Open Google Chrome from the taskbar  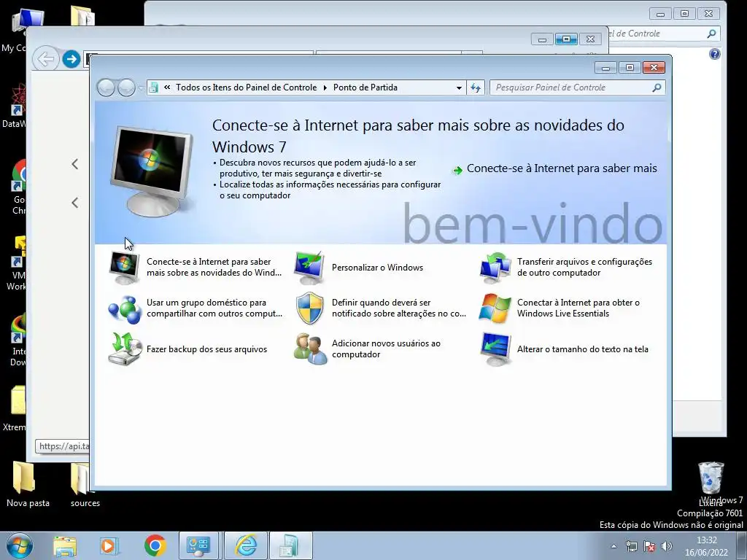coord(155,546)
